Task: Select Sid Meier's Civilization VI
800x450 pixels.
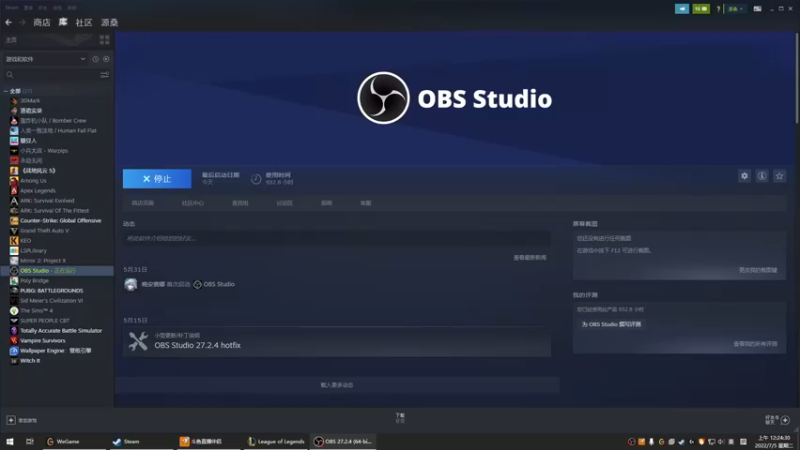Action: (51, 301)
